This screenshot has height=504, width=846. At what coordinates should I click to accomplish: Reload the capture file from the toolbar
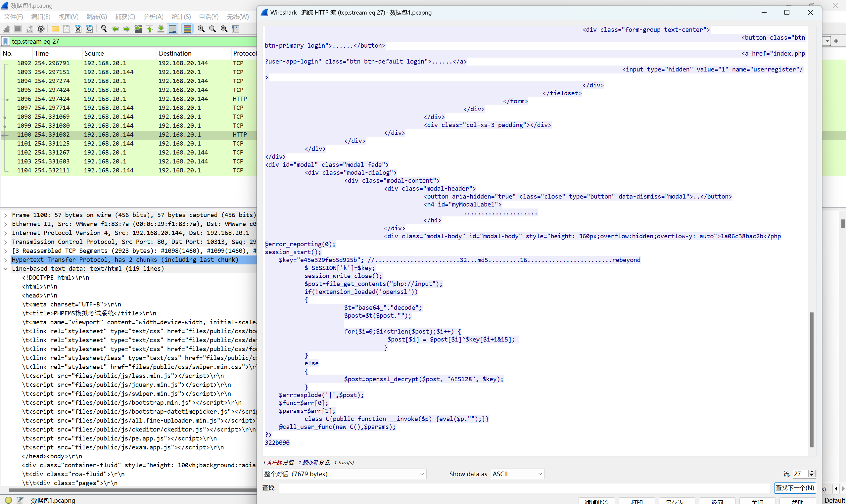click(89, 29)
